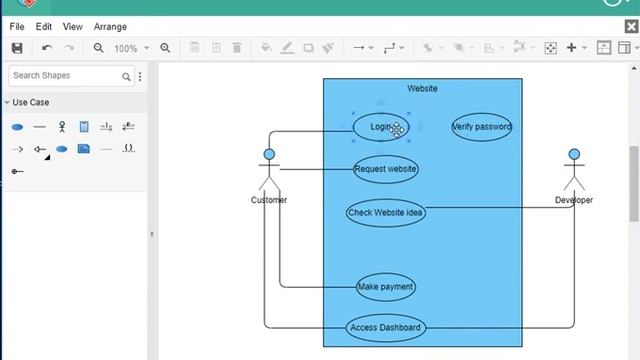The image size is (640, 360).
Task: Open the File menu
Action: (17, 27)
